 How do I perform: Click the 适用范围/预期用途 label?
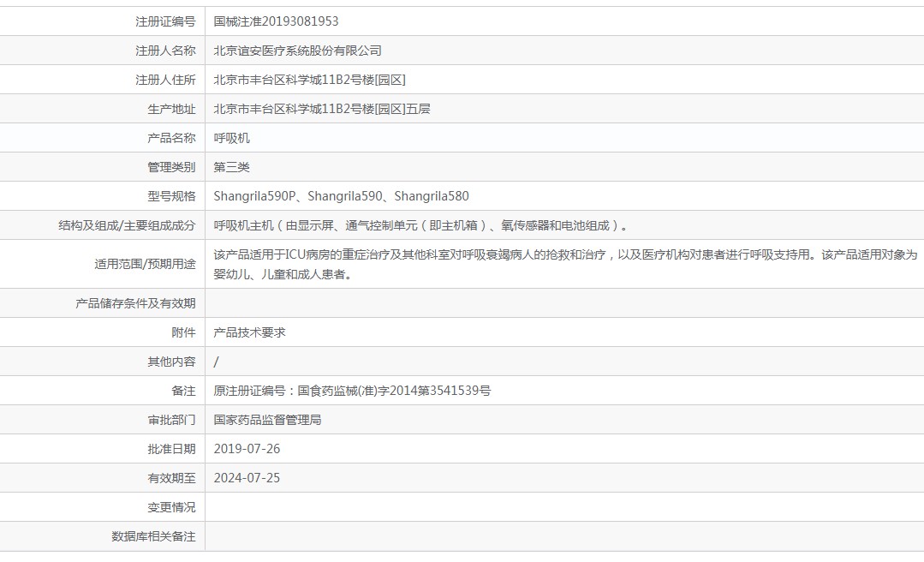(145, 264)
